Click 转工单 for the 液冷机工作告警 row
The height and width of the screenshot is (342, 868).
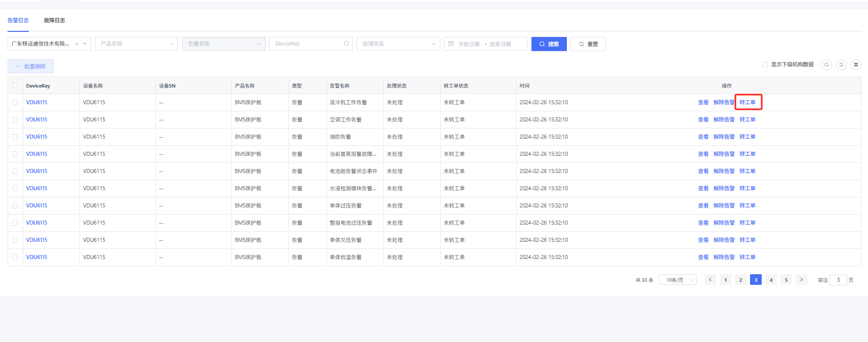pyautogui.click(x=747, y=102)
